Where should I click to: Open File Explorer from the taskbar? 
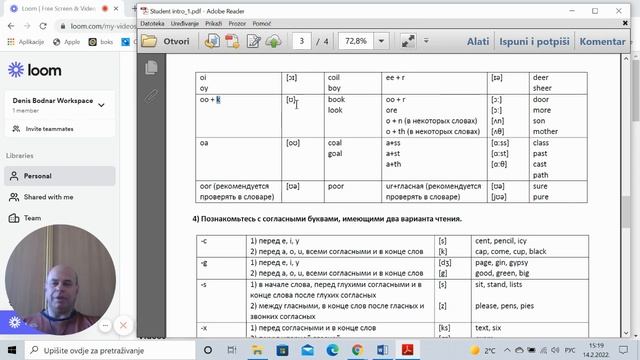tap(257, 350)
